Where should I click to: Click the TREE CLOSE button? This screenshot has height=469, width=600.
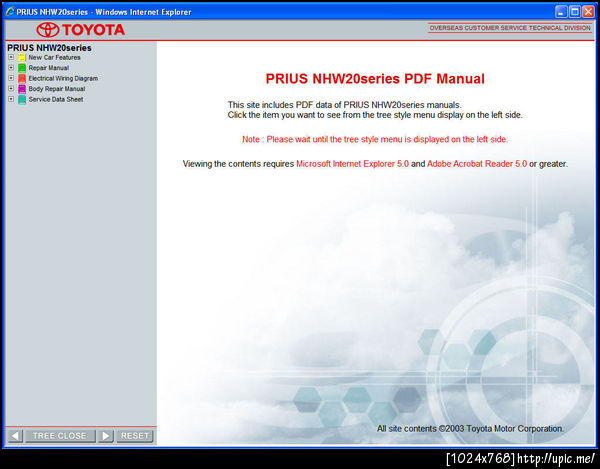(x=60, y=436)
